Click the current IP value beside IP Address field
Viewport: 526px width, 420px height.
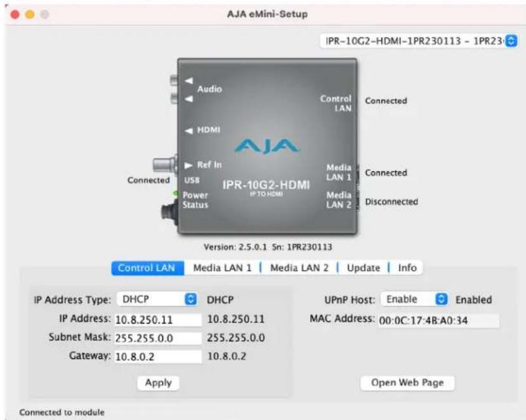236,319
